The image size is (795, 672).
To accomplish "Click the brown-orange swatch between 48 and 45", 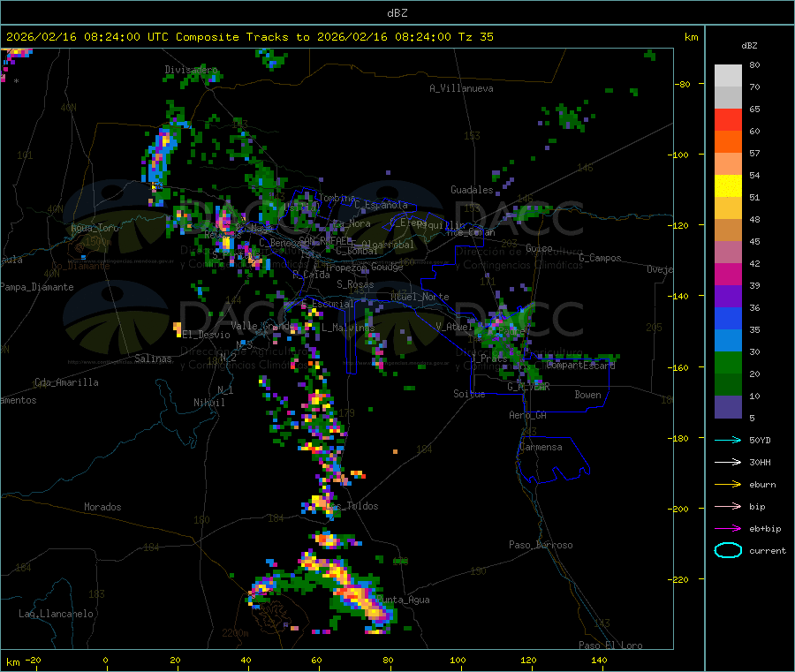I will [x=728, y=230].
